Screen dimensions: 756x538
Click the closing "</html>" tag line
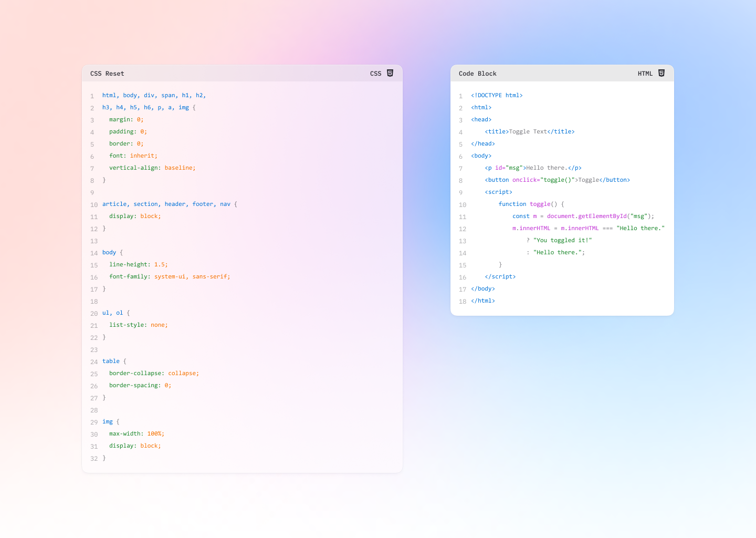pyautogui.click(x=483, y=301)
